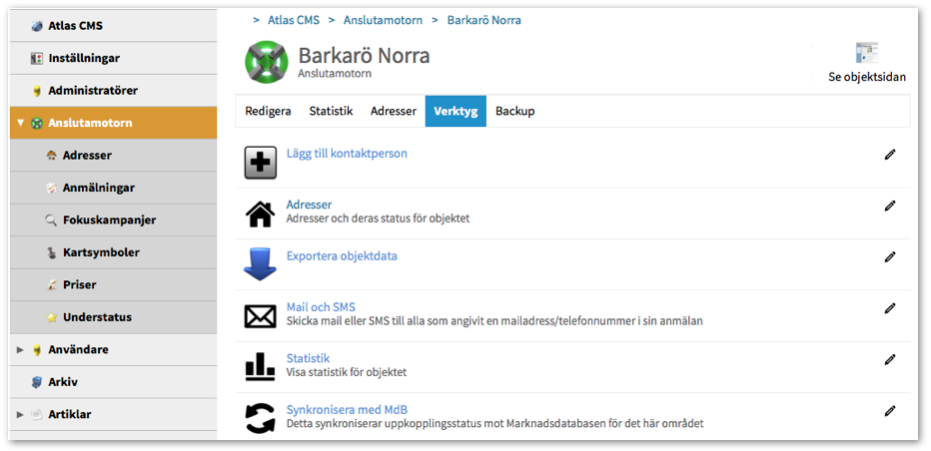This screenshot has width=931, height=451.
Task: Click the sync arrows icon for MdB
Action: [x=261, y=418]
